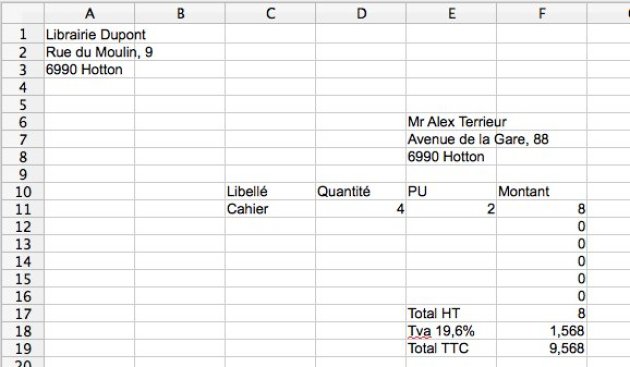This screenshot has height=367, width=630.
Task: Select column A header
Action: point(89,14)
